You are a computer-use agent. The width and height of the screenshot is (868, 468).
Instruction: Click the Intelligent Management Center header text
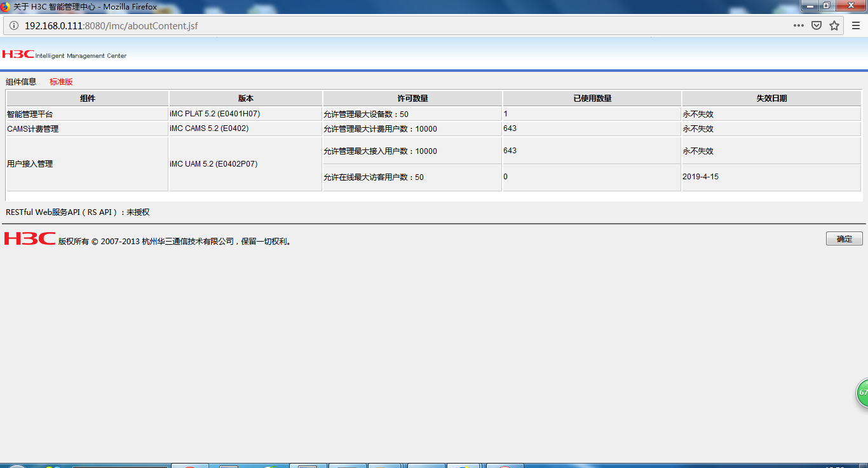[x=81, y=56]
